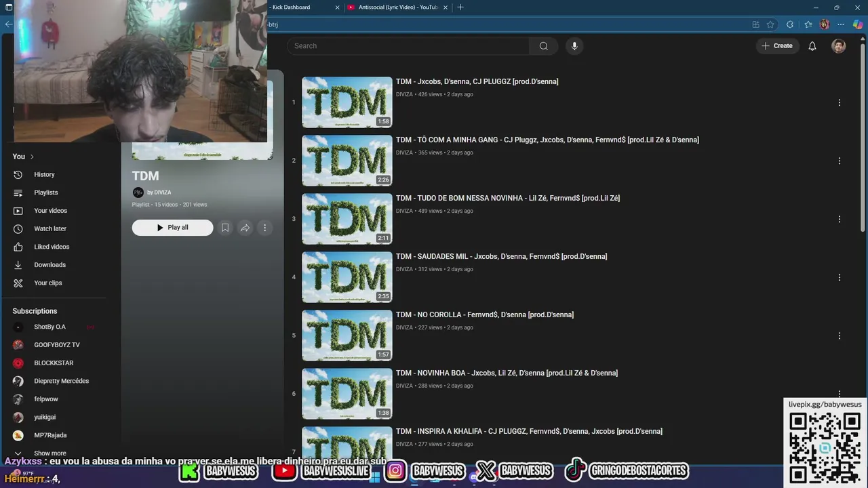Bookmark this page with the star icon
868x488 pixels.
770,24
